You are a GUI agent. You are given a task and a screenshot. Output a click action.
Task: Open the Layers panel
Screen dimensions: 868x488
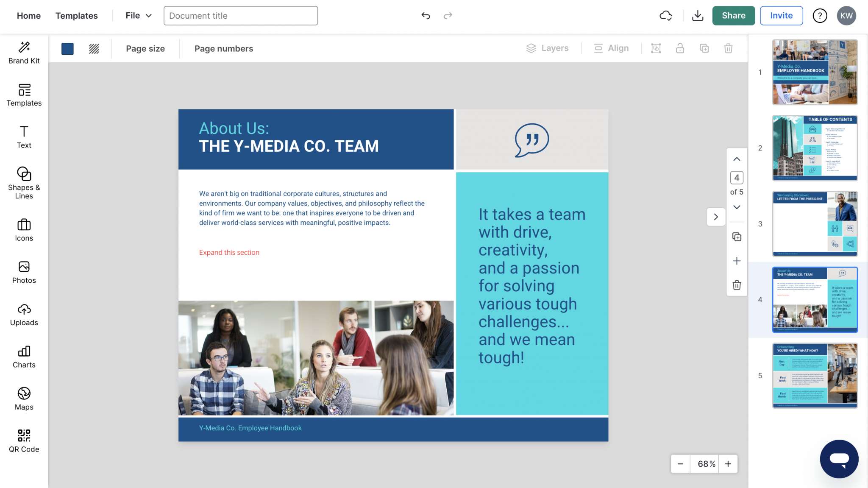[x=548, y=48]
